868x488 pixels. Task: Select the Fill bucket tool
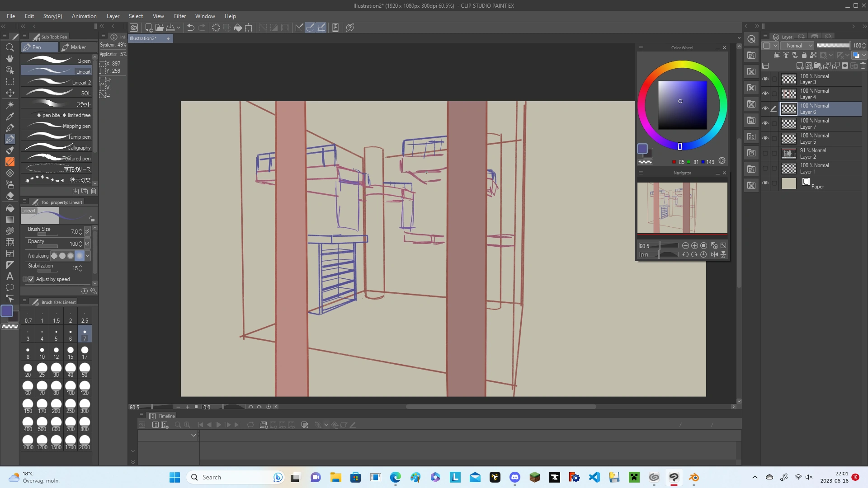10,208
